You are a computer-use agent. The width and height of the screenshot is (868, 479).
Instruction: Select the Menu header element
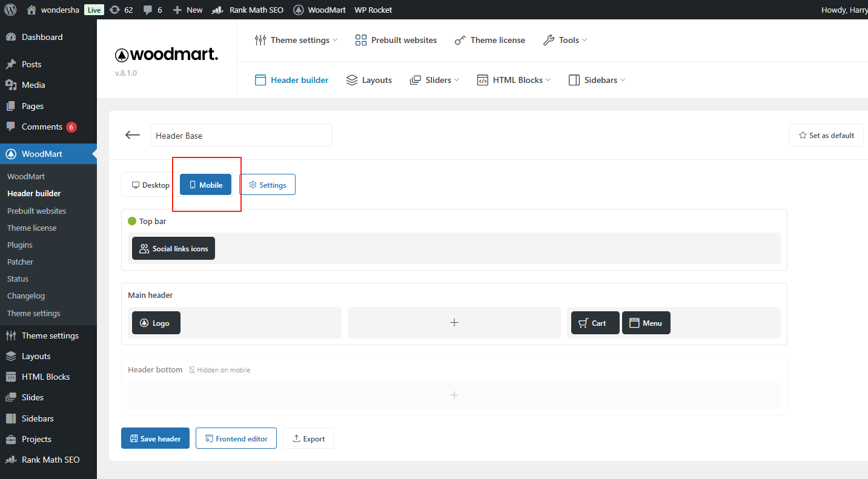coord(646,323)
